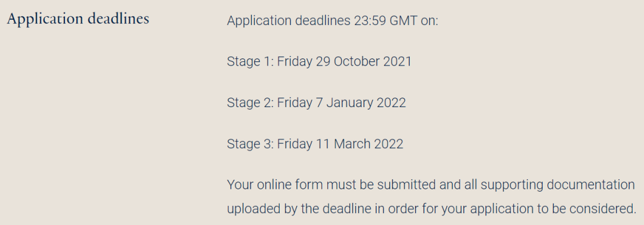This screenshot has width=644, height=225.
Task: Click the Stage 1 deadline line
Action: (x=319, y=61)
